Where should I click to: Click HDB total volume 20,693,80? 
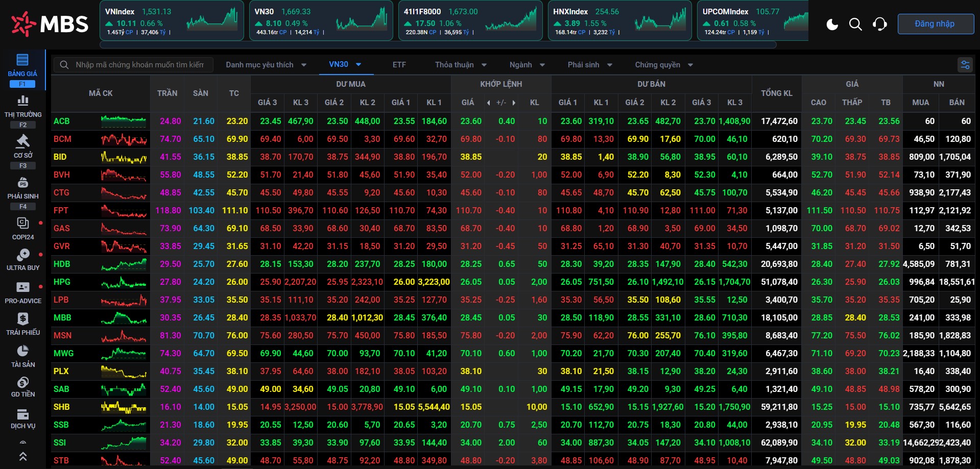coord(779,264)
